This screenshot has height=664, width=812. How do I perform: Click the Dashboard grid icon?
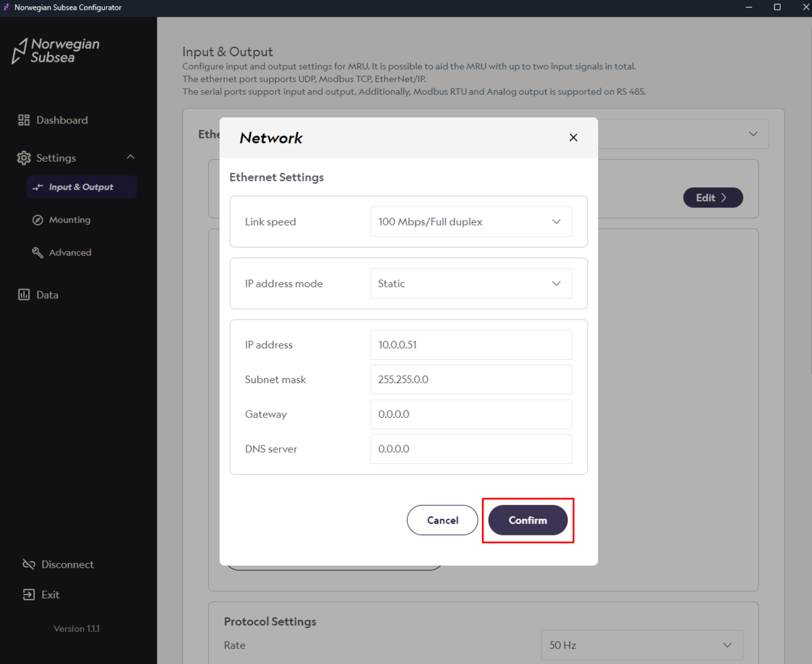pos(24,120)
